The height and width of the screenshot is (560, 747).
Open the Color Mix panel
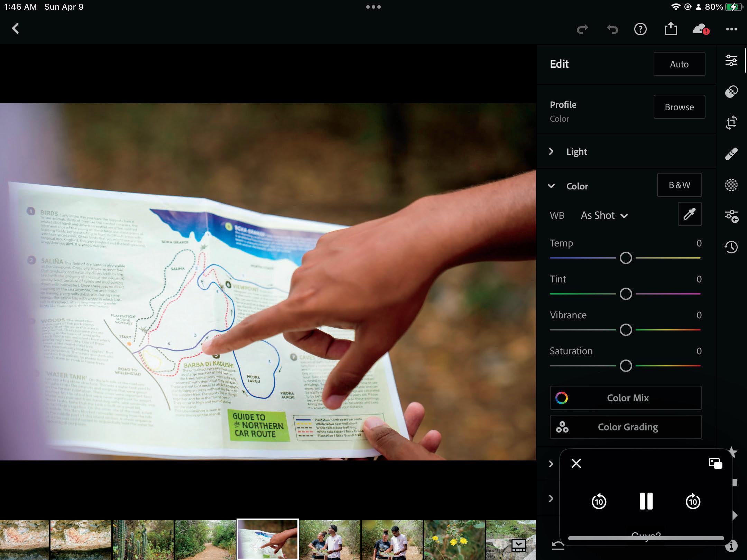[626, 398]
